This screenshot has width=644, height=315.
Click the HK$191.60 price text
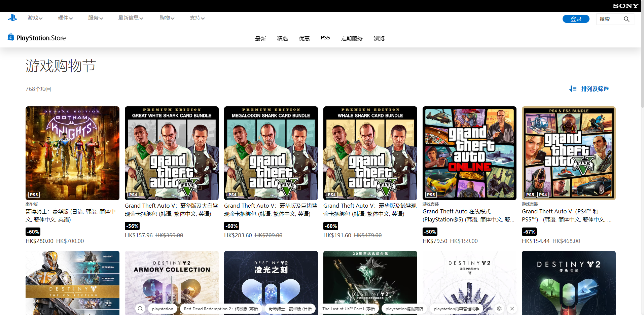pyautogui.click(x=337, y=235)
